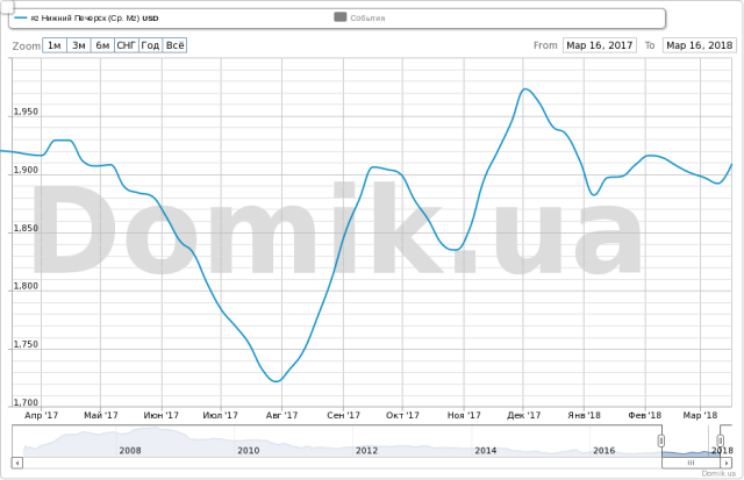The image size is (744, 480).
Task: Toggle the События legend item
Action: pos(360,18)
